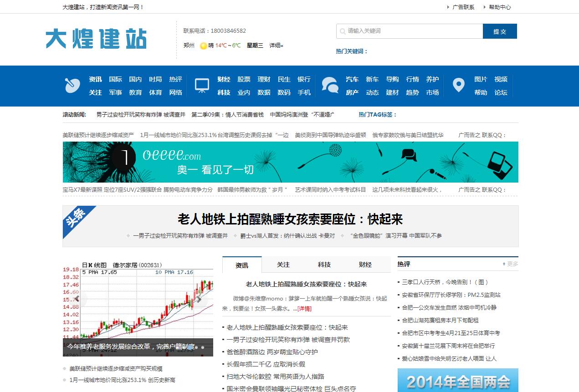Click the chat bubbles icon in navigation

point(330,85)
